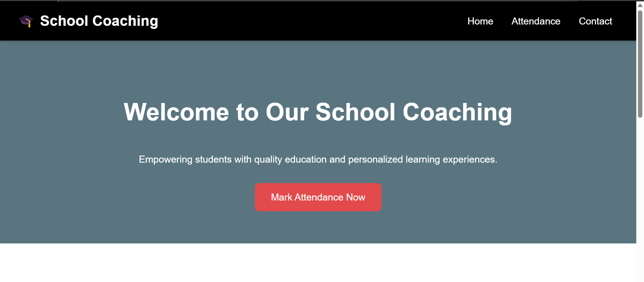
Task: Click the white section below the hero
Action: click(318, 263)
